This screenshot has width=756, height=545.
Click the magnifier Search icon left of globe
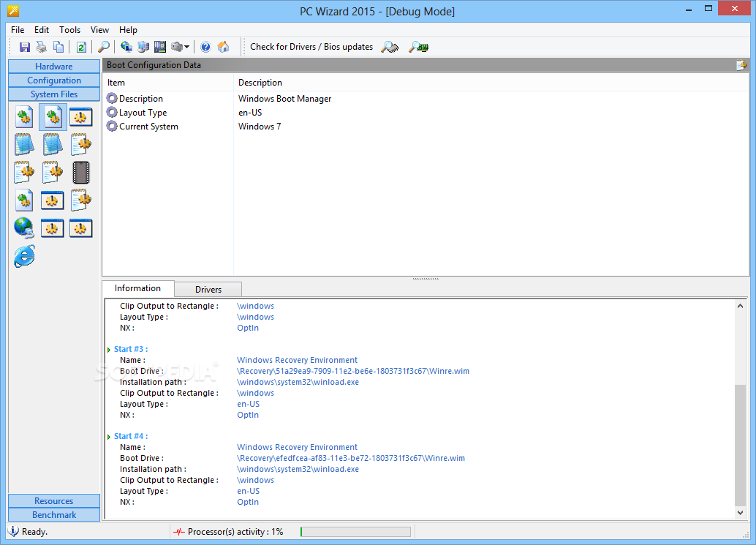tap(103, 47)
